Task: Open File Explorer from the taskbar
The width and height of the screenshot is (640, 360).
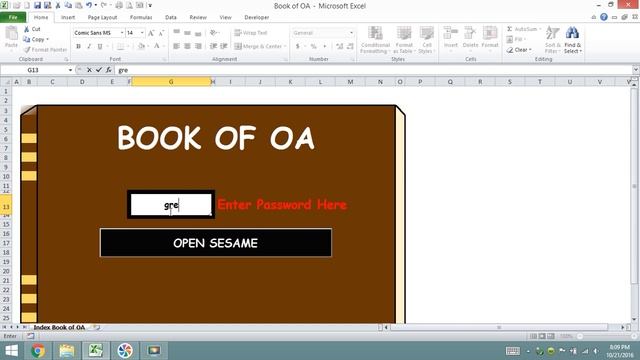Action: [67, 351]
